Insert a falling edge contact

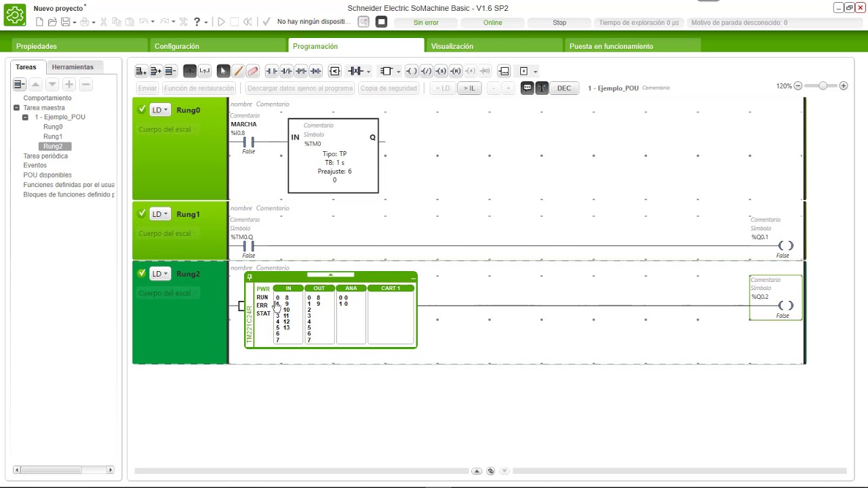(316, 71)
